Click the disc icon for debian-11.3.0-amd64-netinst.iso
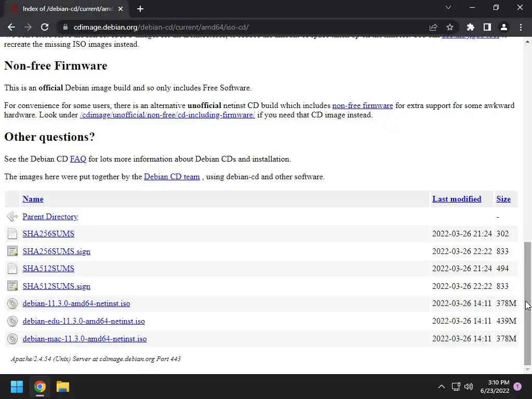 click(12, 303)
